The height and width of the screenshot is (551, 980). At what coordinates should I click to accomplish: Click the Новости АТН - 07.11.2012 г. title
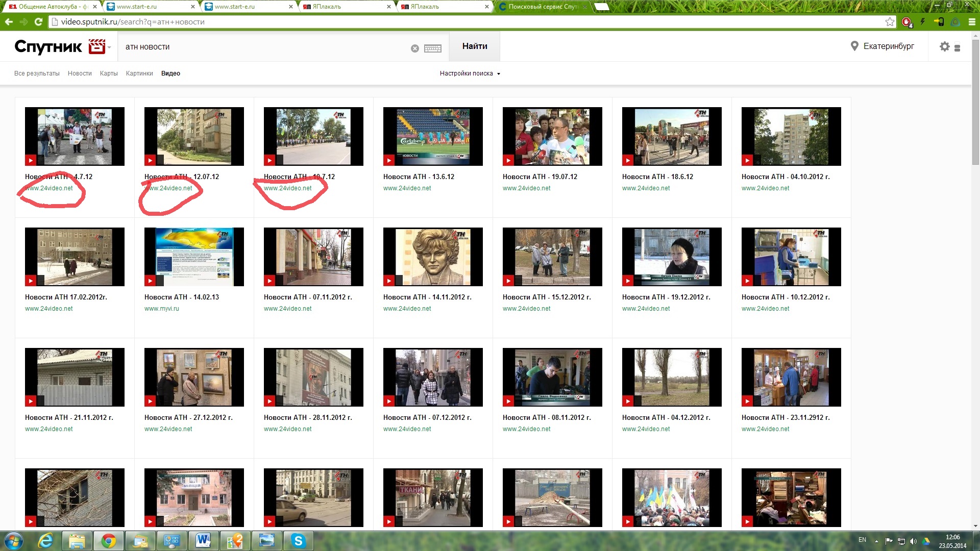308,297
